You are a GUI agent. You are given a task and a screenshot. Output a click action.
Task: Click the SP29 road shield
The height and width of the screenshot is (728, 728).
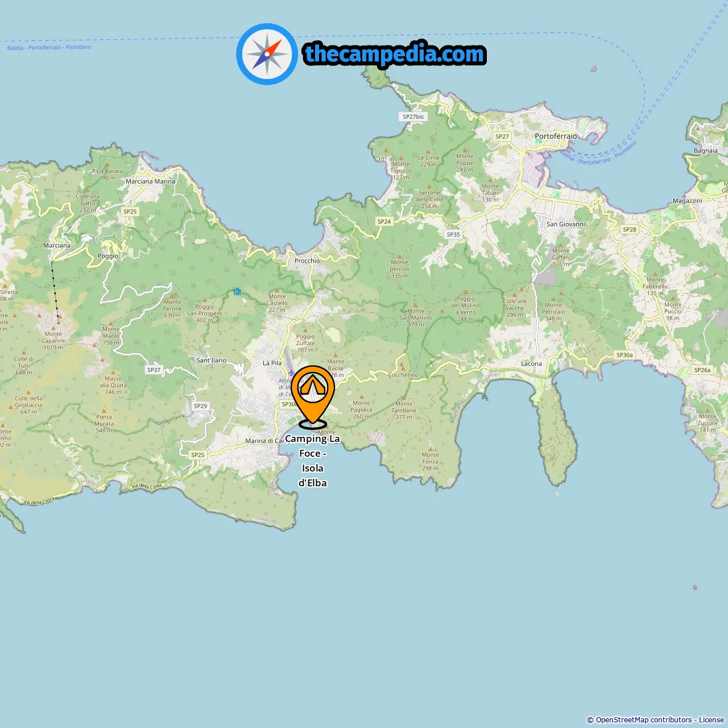[x=200, y=406]
